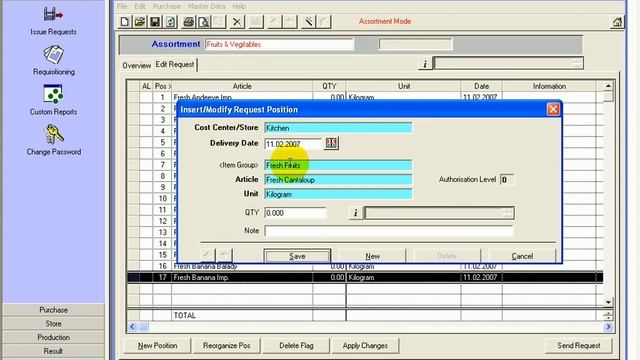Image resolution: width=640 pixels, height=360 pixels.
Task: Click the table's scroll up arrow
Action: (x=608, y=86)
